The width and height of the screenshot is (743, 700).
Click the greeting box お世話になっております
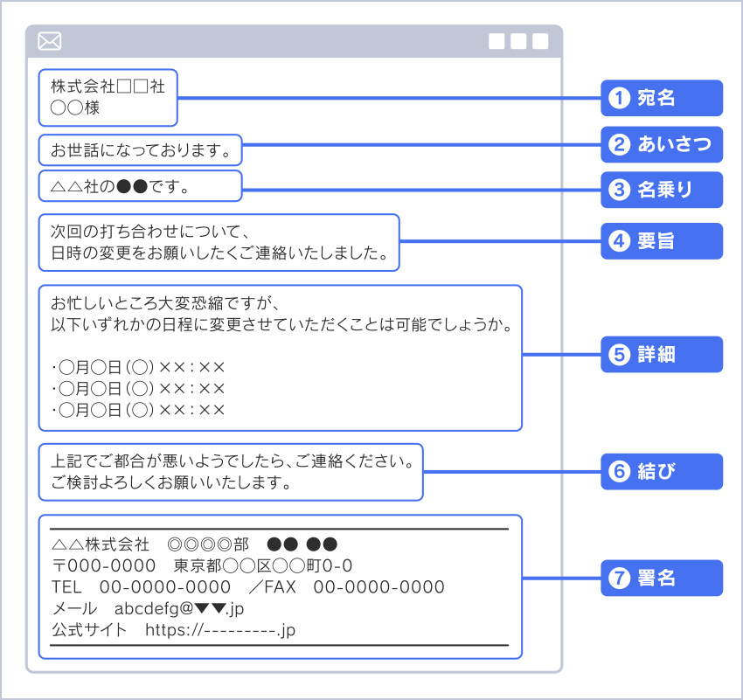(140, 150)
